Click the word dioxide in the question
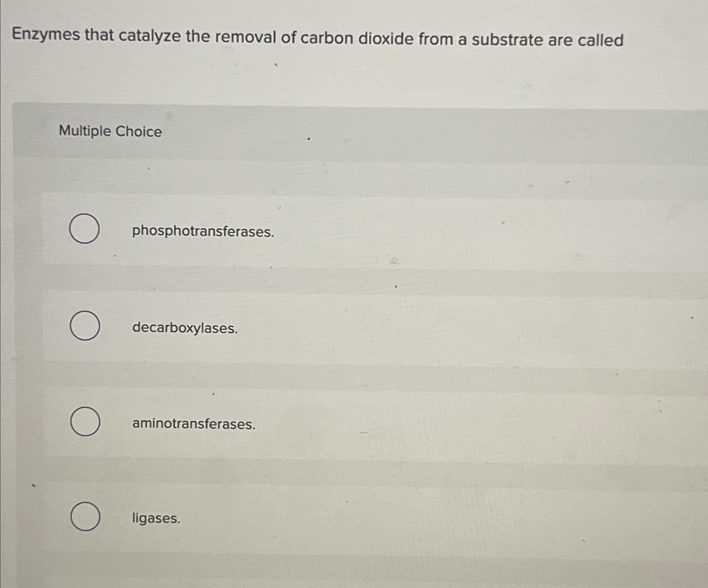This screenshot has height=588, width=708. 386,39
